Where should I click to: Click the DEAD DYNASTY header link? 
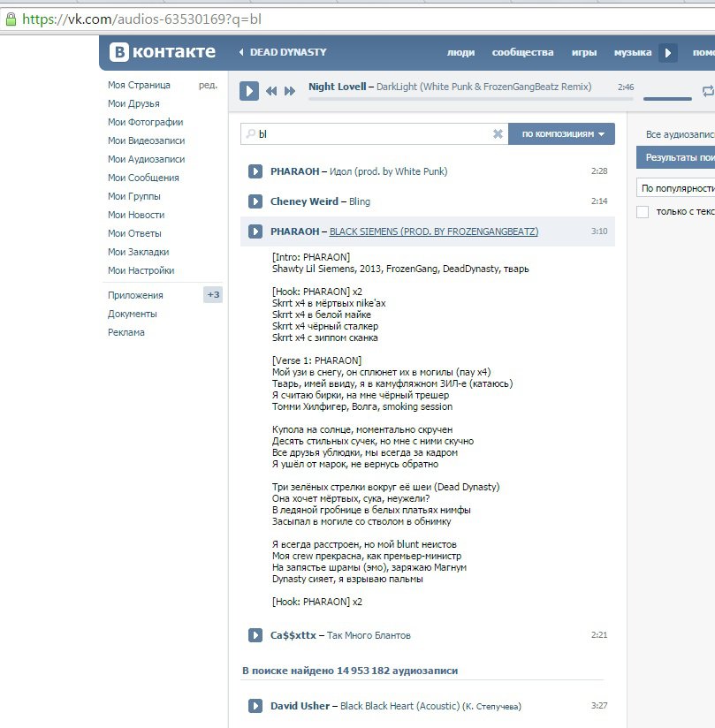(x=288, y=52)
